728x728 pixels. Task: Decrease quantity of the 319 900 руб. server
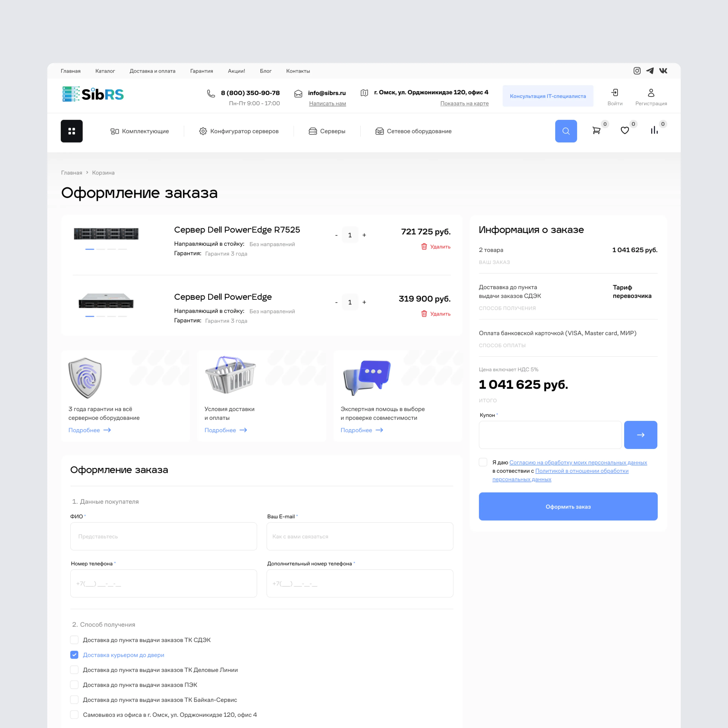click(336, 302)
